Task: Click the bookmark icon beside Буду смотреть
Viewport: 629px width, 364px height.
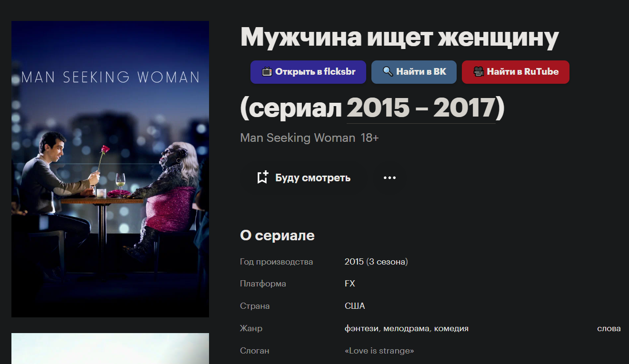Action: (x=262, y=177)
